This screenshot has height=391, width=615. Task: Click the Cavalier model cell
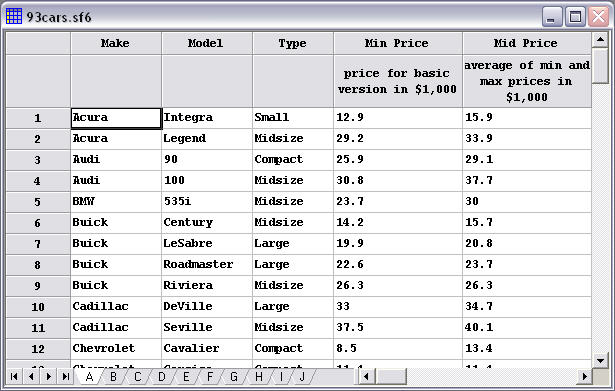207,349
